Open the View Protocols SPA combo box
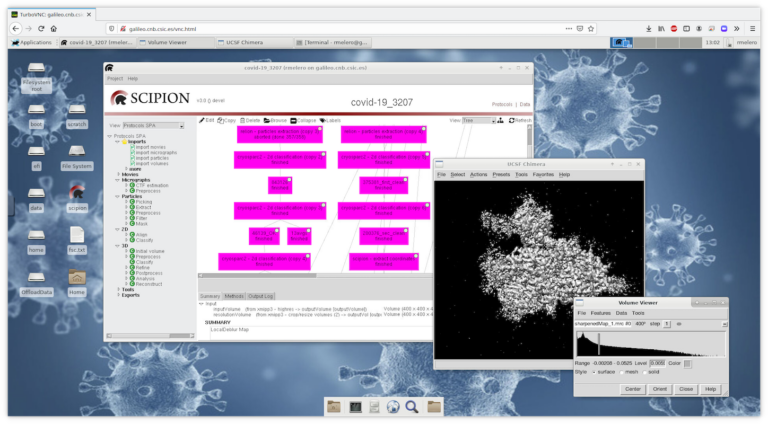The image size is (768, 424). pos(153,126)
